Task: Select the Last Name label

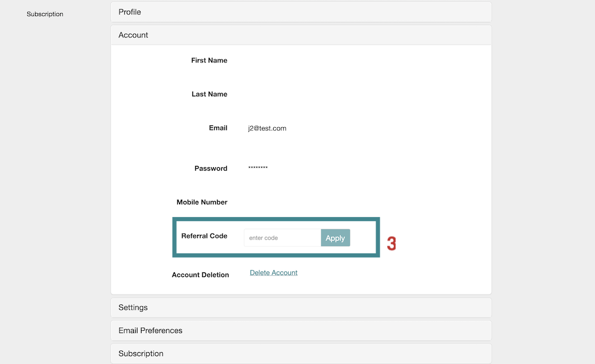Action: [x=209, y=94]
